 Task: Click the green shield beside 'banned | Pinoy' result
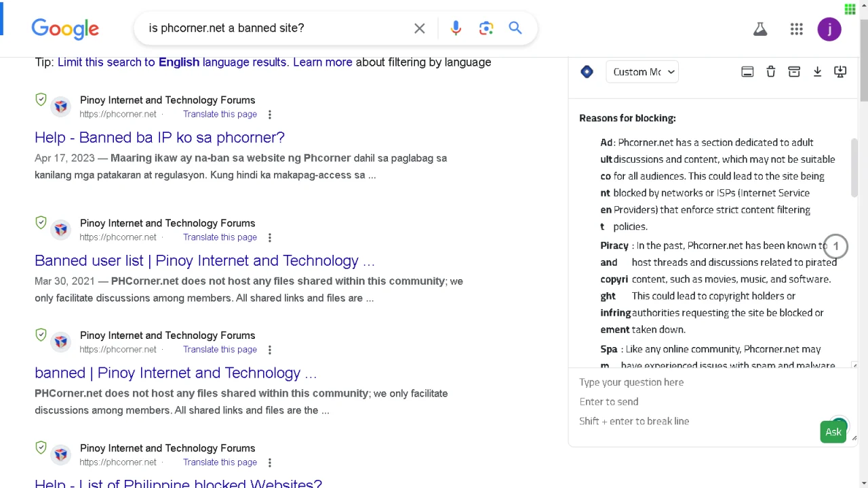tap(41, 335)
